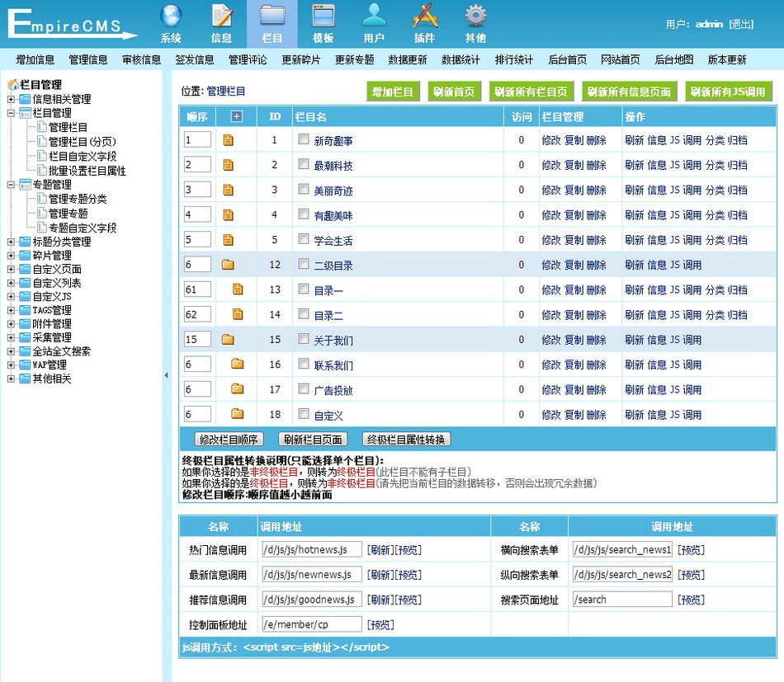Image resolution: width=784 pixels, height=682 pixels.
Task: Click the page icon for 学会生活 row
Action: [x=228, y=240]
